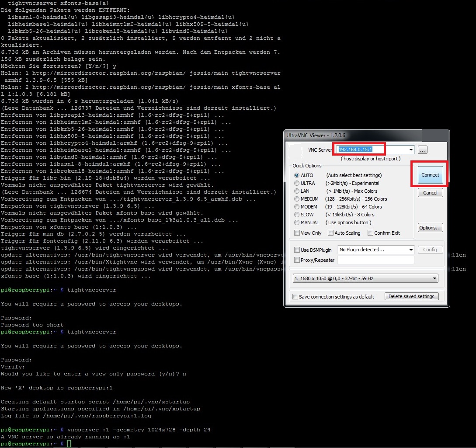Click the Connect button in UltraVNC Viewer
The height and width of the screenshot is (448, 476).
click(430, 175)
